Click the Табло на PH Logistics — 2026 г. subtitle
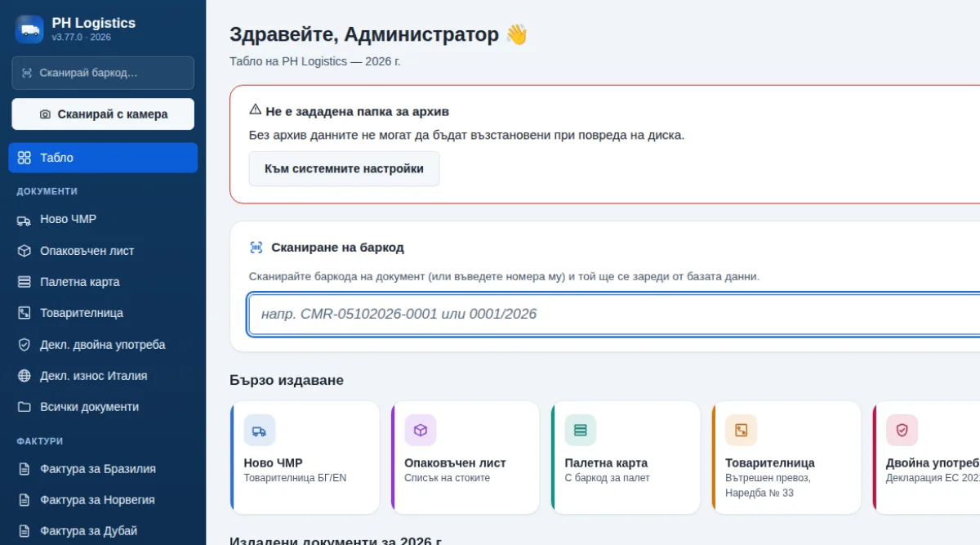 315,61
